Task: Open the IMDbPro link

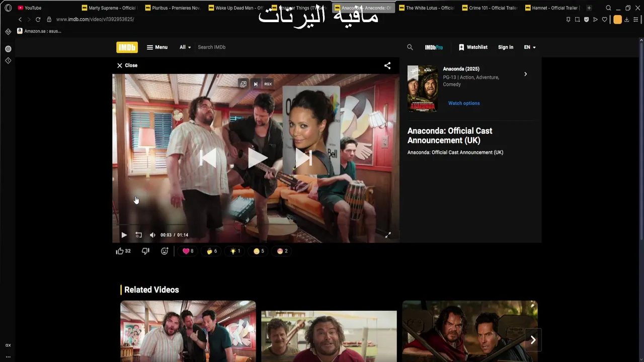Action: pos(434,47)
